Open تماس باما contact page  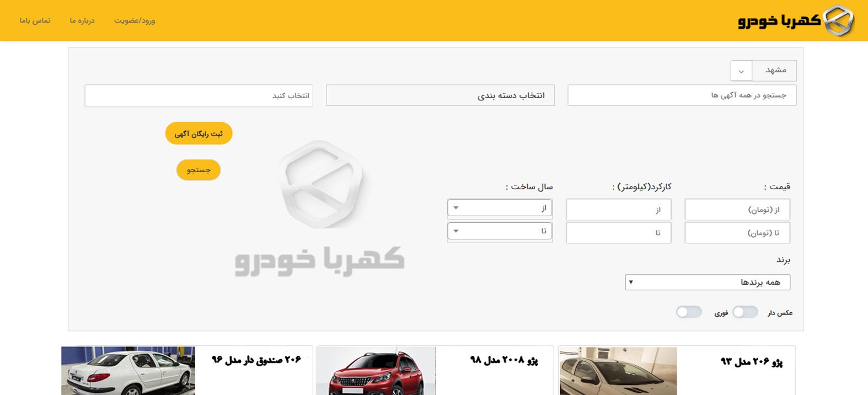click(35, 20)
